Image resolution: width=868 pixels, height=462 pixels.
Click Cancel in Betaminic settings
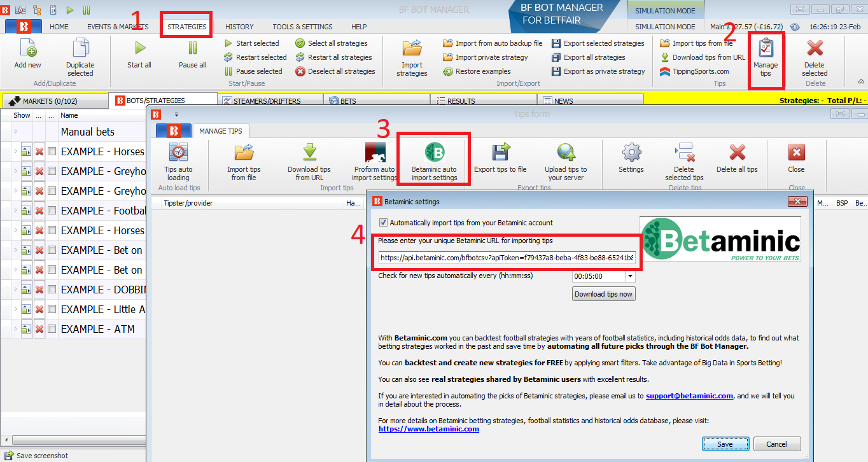point(777,444)
